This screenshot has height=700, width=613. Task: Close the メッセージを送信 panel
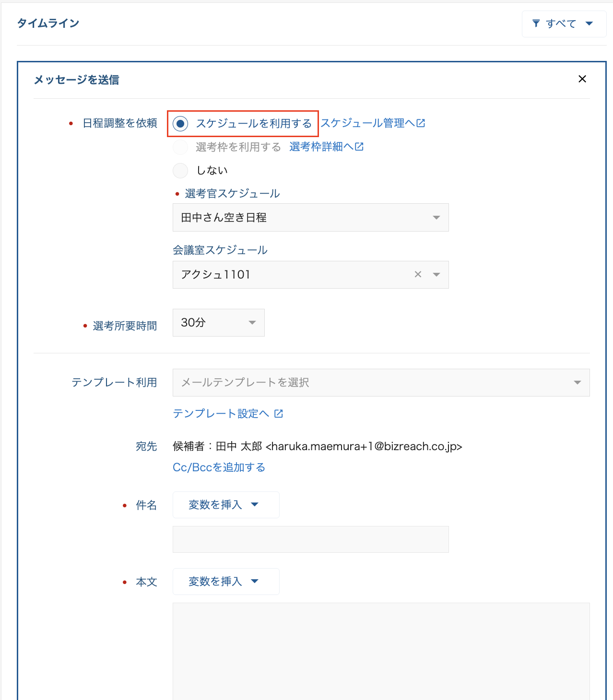click(x=582, y=79)
